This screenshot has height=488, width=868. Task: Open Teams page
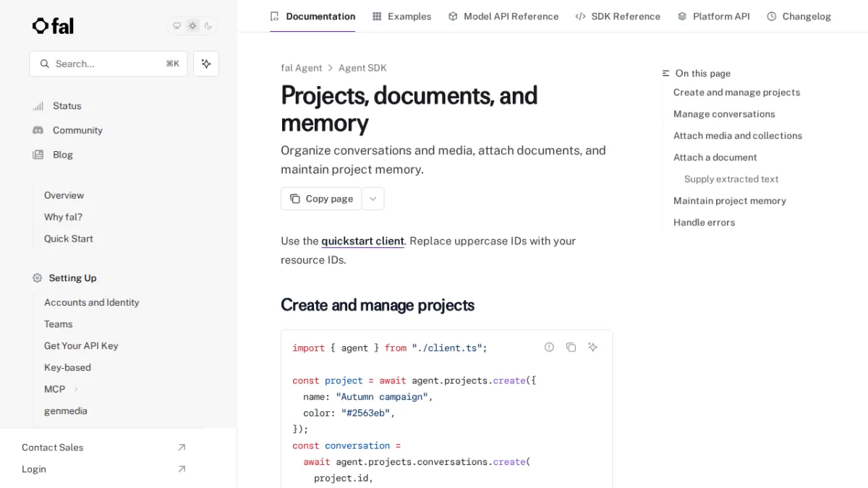58,324
